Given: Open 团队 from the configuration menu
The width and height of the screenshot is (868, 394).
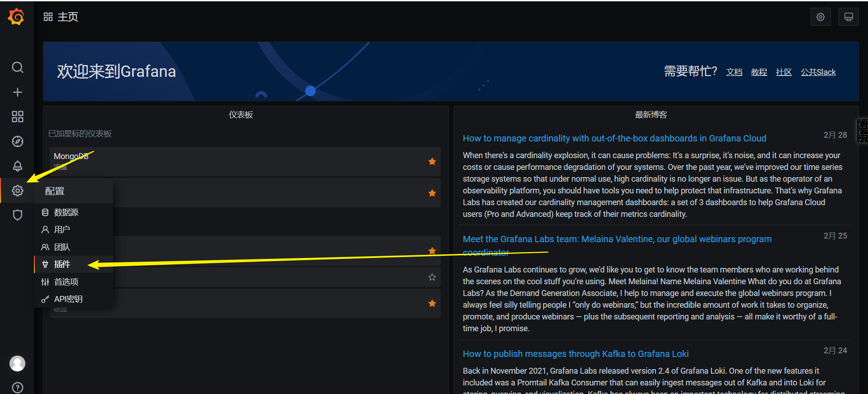Looking at the screenshot, I should pos(73,247).
